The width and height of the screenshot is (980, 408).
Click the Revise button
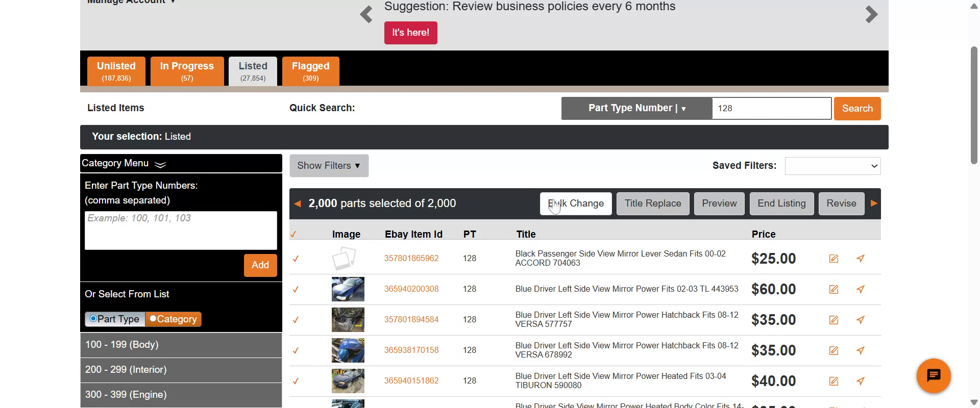coord(841,203)
